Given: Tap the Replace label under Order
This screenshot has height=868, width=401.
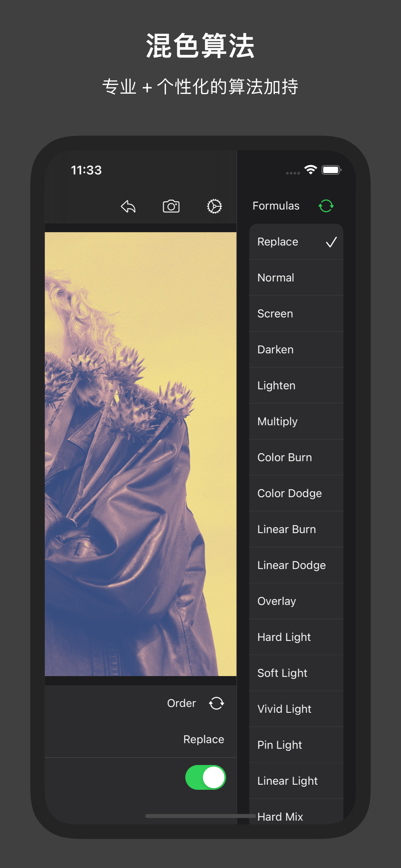Looking at the screenshot, I should [x=203, y=739].
